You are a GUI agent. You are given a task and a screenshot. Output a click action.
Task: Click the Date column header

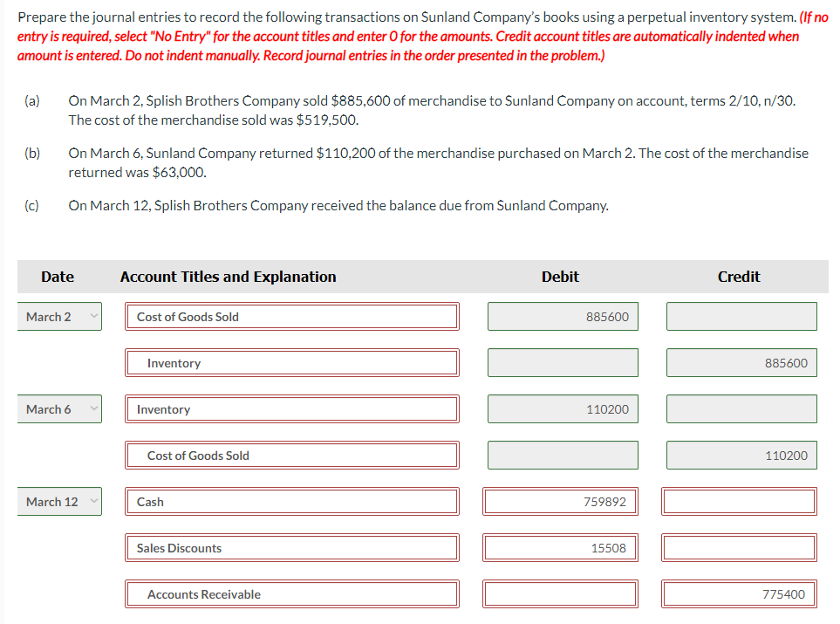(x=58, y=277)
